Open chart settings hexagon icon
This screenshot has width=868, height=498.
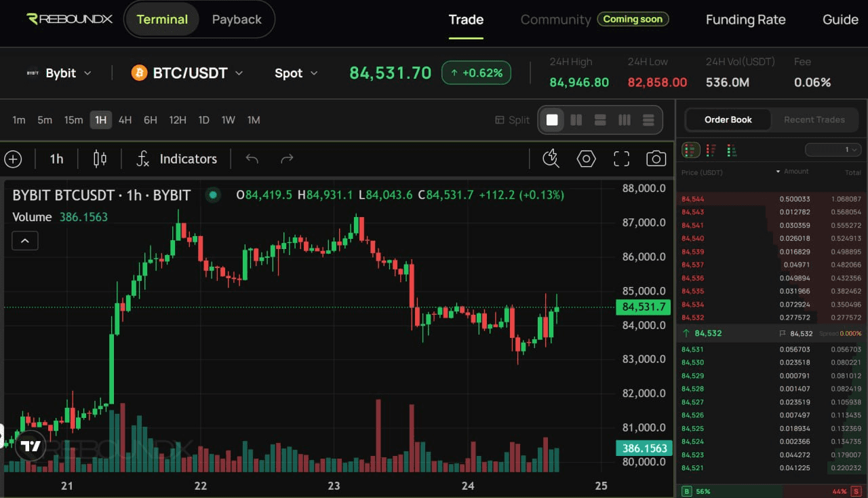pos(586,159)
